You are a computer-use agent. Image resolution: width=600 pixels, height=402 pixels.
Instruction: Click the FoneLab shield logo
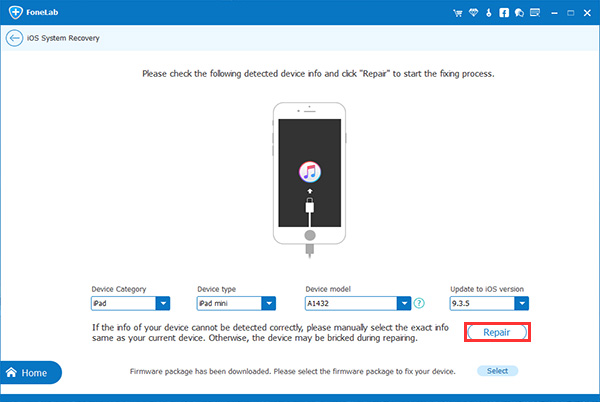tap(16, 12)
